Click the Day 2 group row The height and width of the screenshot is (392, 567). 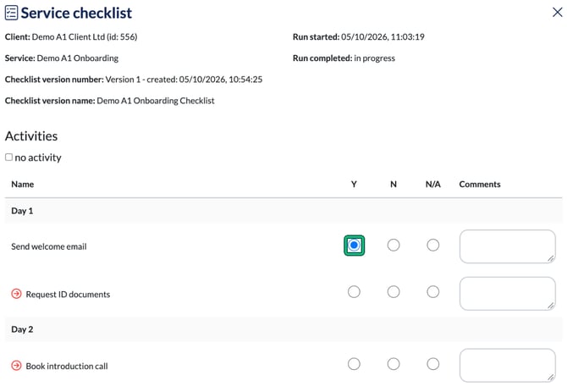pyautogui.click(x=283, y=329)
